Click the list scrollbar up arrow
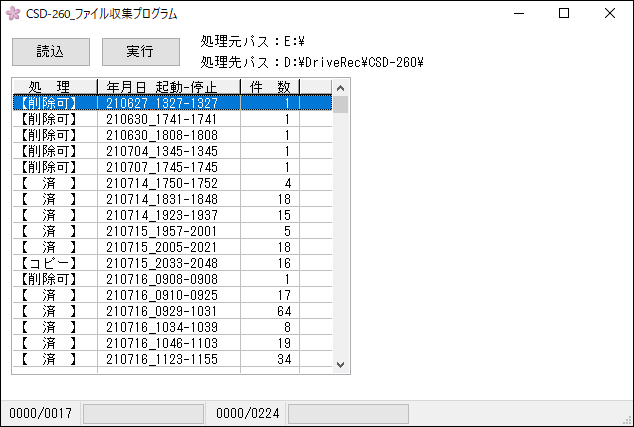 340,88
